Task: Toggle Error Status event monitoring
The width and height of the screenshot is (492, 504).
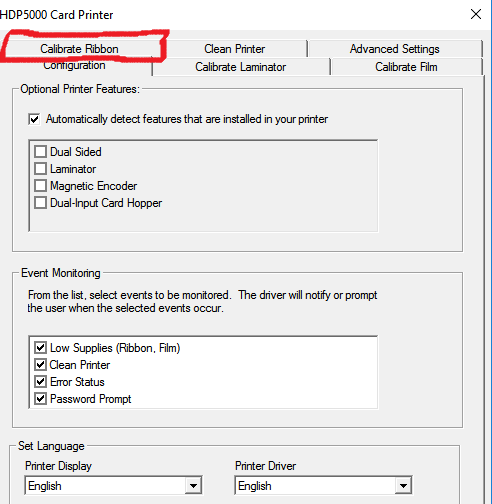Action: 40,382
